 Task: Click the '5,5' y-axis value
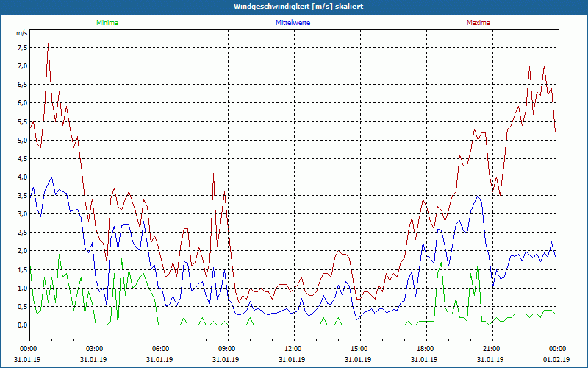click(x=22, y=121)
